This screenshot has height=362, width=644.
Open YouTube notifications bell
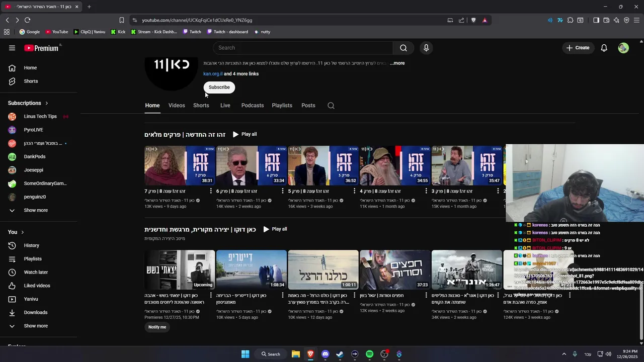pyautogui.click(x=604, y=48)
